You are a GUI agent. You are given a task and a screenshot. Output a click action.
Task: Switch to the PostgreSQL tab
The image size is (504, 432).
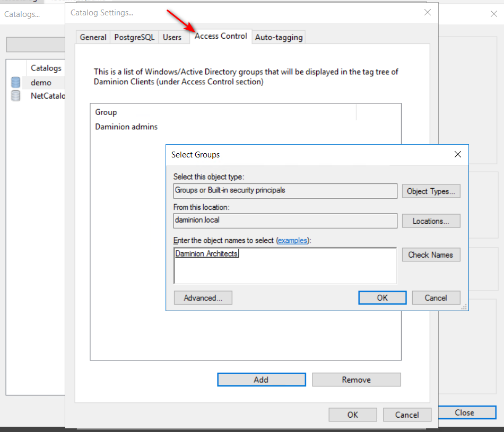point(134,37)
